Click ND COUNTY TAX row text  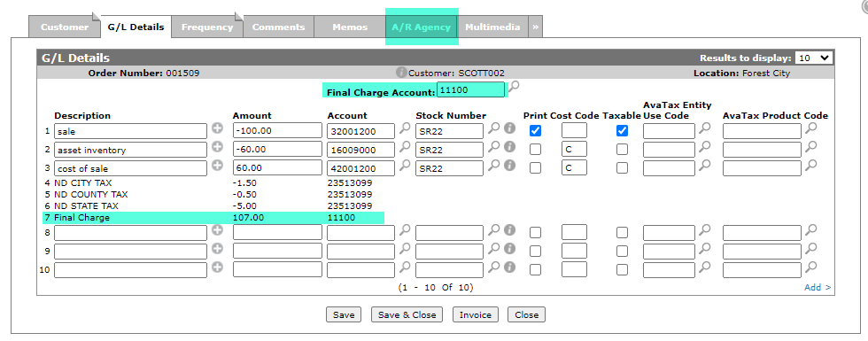pyautogui.click(x=90, y=194)
